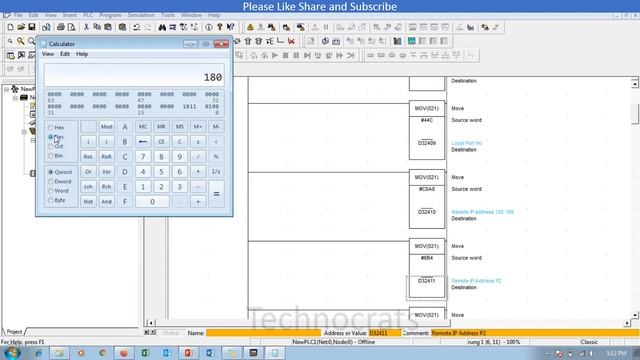Viewport: 640px width, 360px height.
Task: Click the horizontal scrollbar left arrow of ladder view
Action: point(151,323)
